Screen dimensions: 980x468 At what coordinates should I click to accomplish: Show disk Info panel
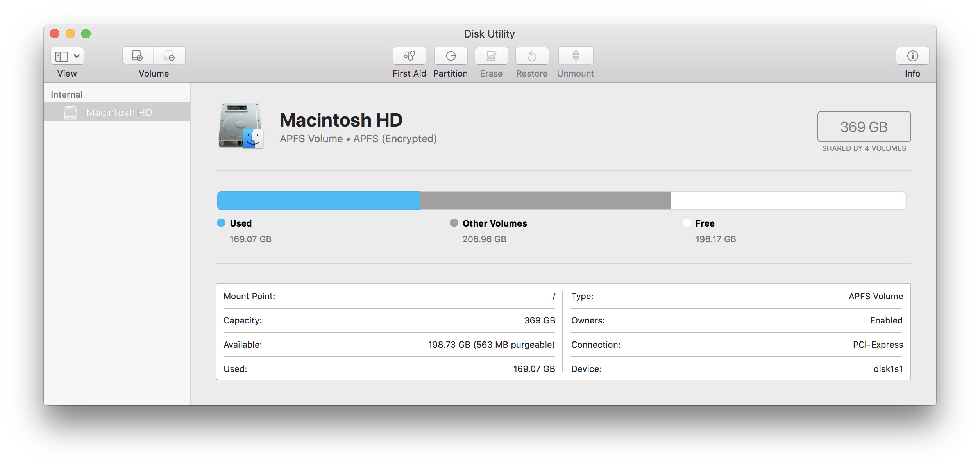[912, 56]
